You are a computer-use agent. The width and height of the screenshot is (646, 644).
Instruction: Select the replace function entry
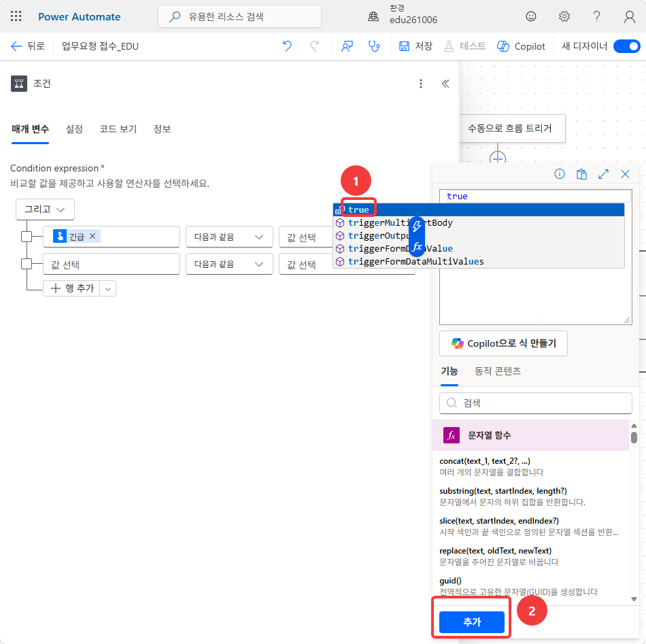[x=530, y=556]
